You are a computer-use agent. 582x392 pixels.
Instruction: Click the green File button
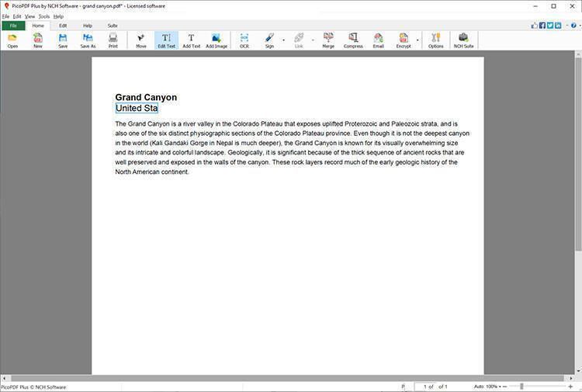(x=13, y=26)
